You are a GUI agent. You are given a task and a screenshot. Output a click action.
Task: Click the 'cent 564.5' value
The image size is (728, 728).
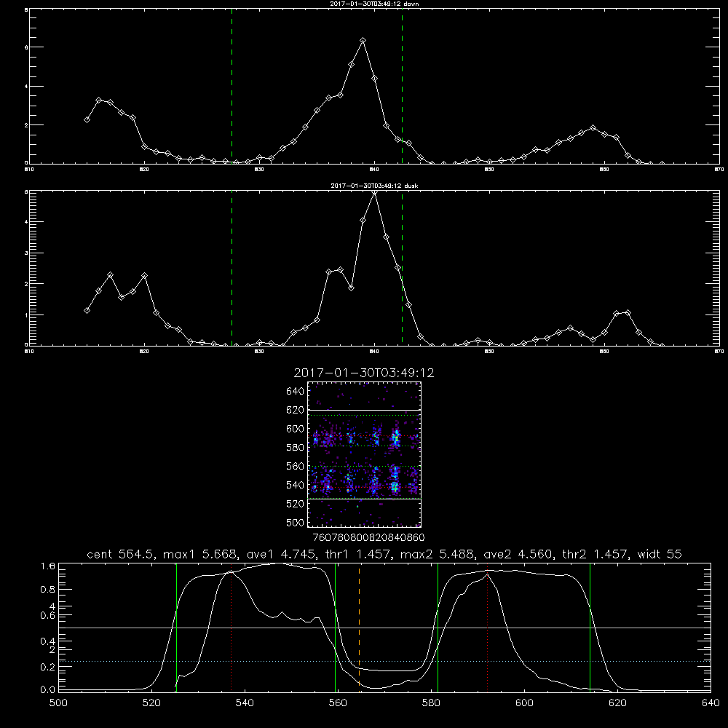pyautogui.click(x=120, y=554)
